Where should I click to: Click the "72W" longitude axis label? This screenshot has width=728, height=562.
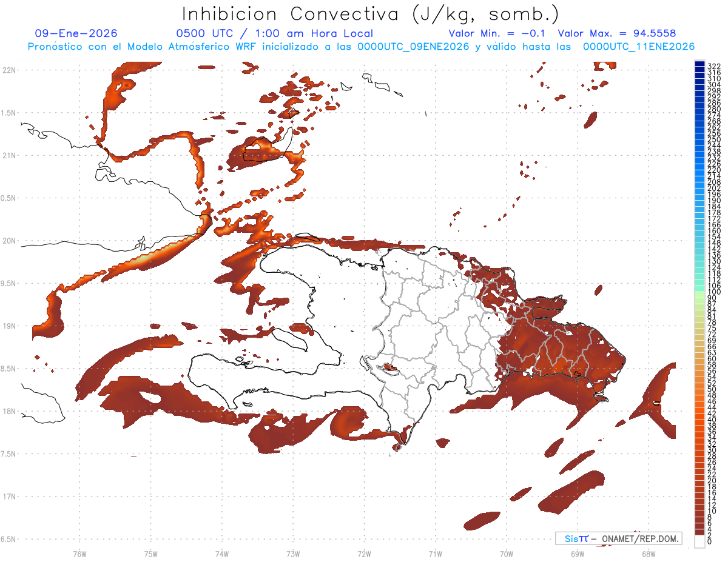coord(364,554)
